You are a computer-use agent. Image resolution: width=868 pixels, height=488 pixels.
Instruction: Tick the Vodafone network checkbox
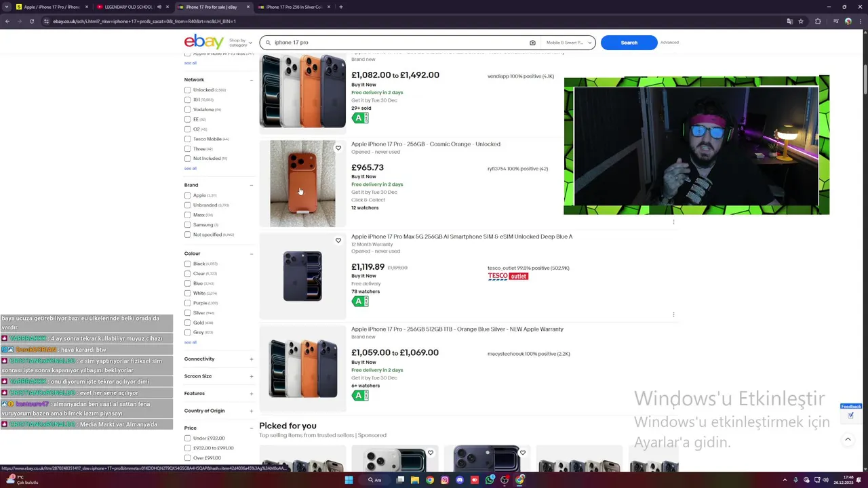[x=187, y=109]
